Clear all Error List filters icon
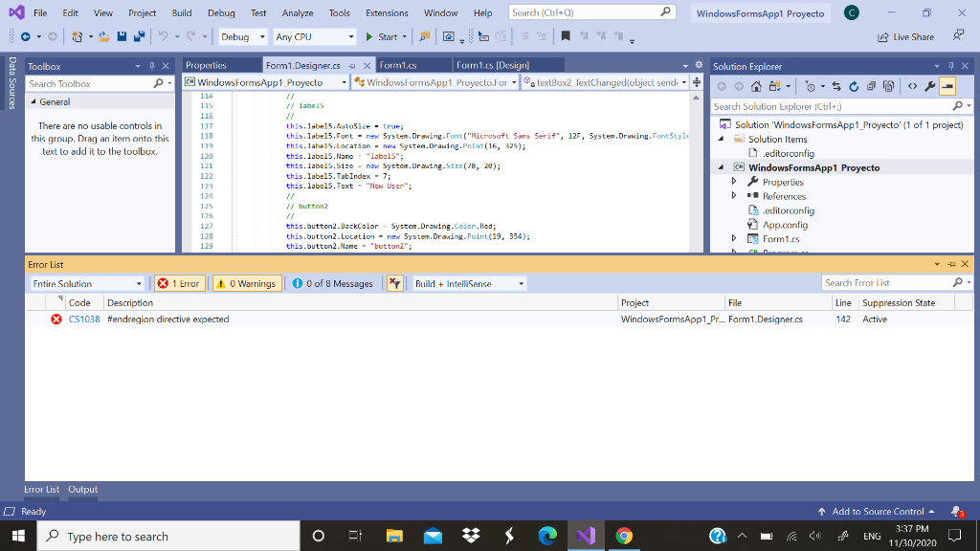980x551 pixels. tap(394, 283)
